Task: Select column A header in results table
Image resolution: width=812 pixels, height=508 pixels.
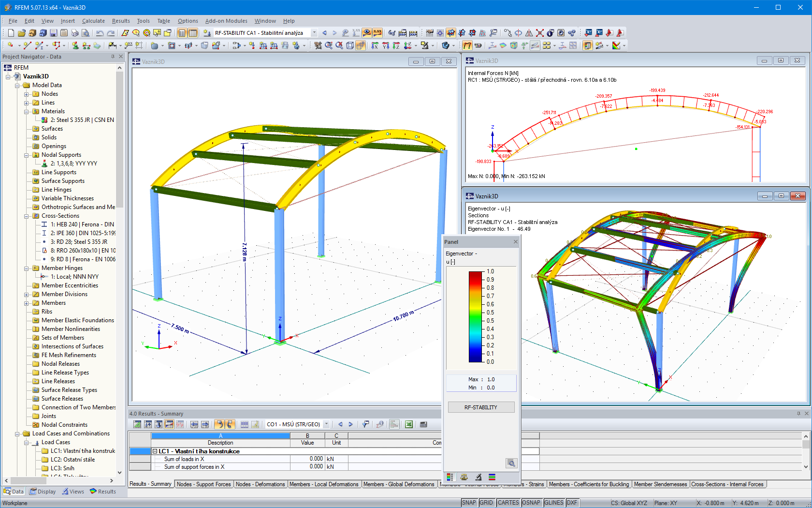Action: [220, 436]
